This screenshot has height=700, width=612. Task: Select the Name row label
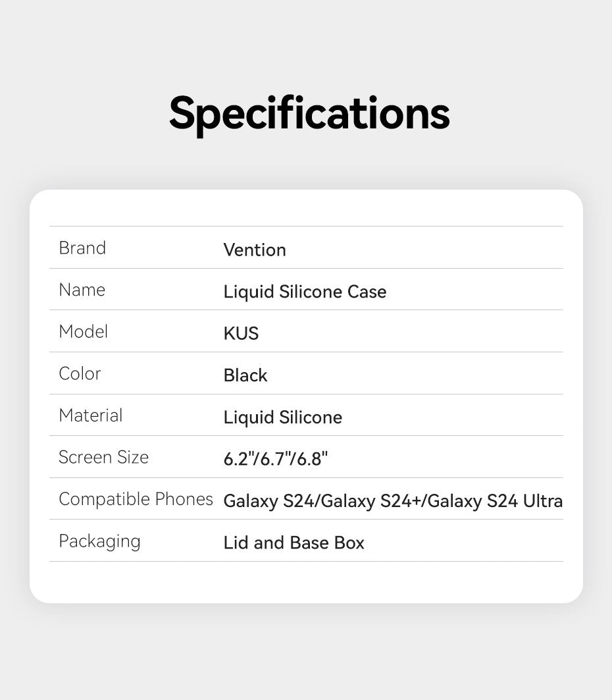click(82, 290)
